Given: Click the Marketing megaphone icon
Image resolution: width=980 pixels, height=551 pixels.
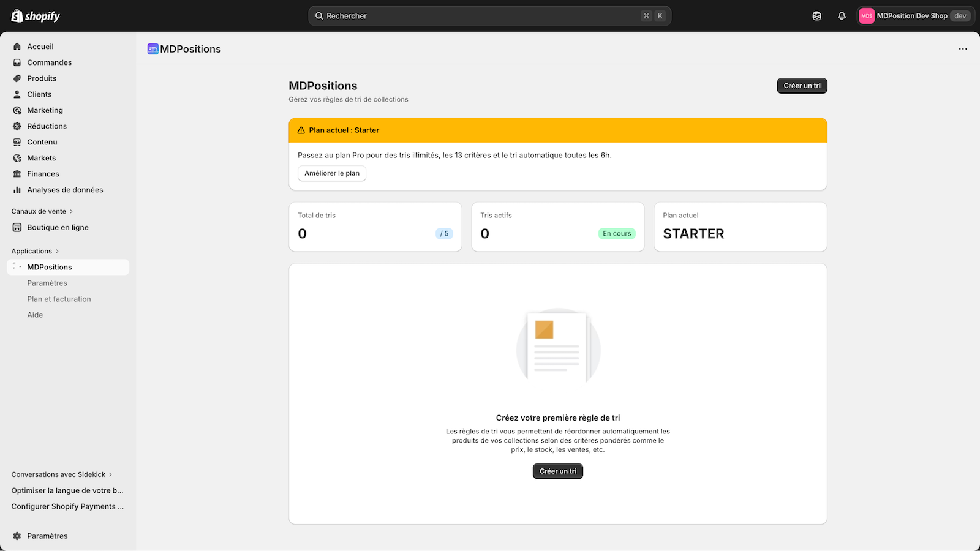Looking at the screenshot, I should coord(17,110).
